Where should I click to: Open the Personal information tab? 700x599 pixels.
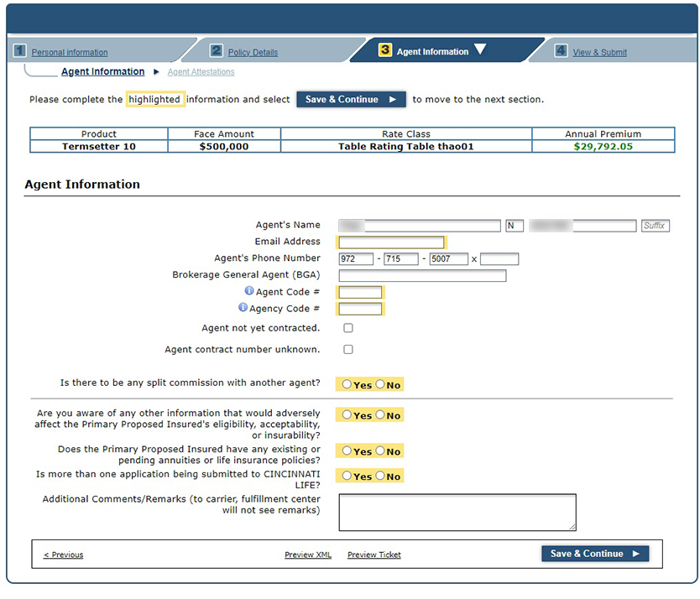pos(70,52)
